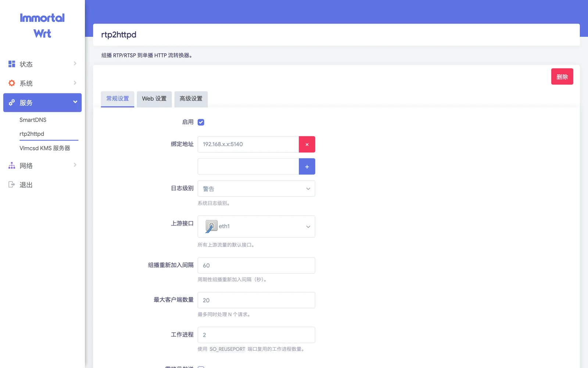
Task: Open Vlmcsd KMS 服务器 menu entry
Action: [45, 148]
